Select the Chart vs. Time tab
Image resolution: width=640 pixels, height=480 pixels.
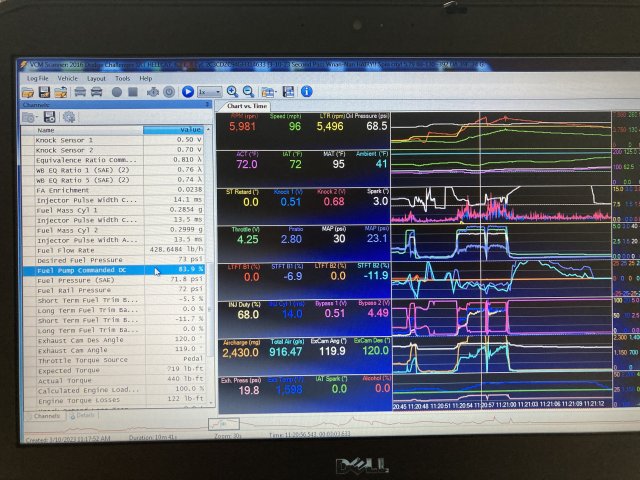[247, 106]
